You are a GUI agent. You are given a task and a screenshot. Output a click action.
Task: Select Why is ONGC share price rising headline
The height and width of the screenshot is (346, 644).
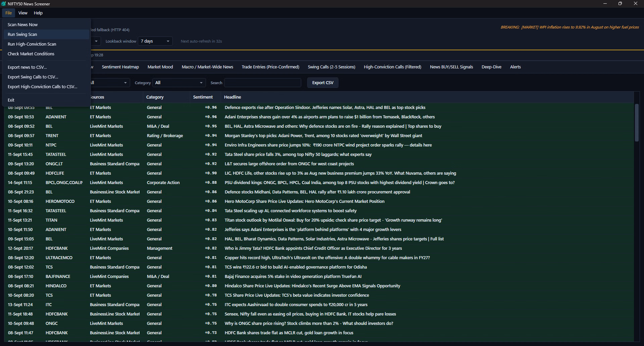pyautogui.click(x=309, y=324)
